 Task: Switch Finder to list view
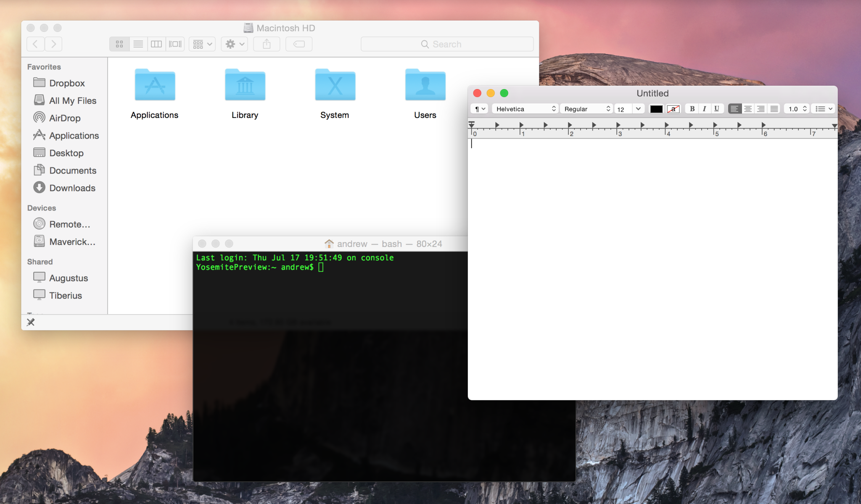pyautogui.click(x=138, y=44)
